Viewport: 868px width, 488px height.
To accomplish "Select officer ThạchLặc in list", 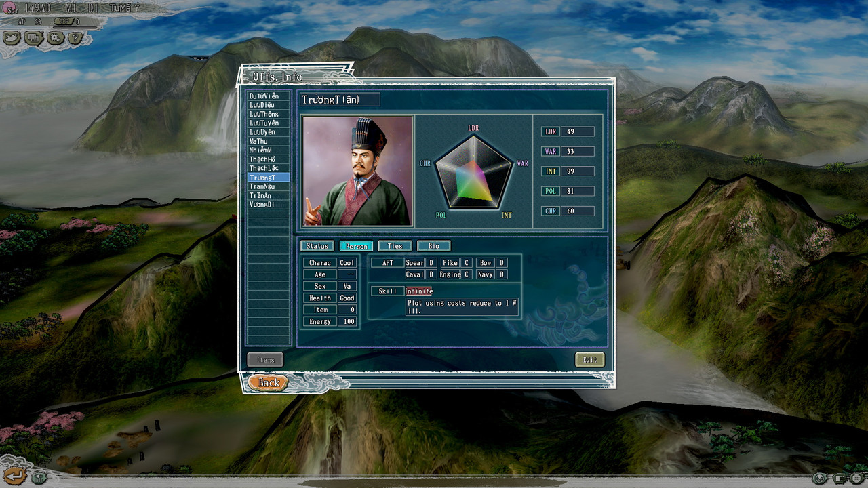I will [x=269, y=168].
